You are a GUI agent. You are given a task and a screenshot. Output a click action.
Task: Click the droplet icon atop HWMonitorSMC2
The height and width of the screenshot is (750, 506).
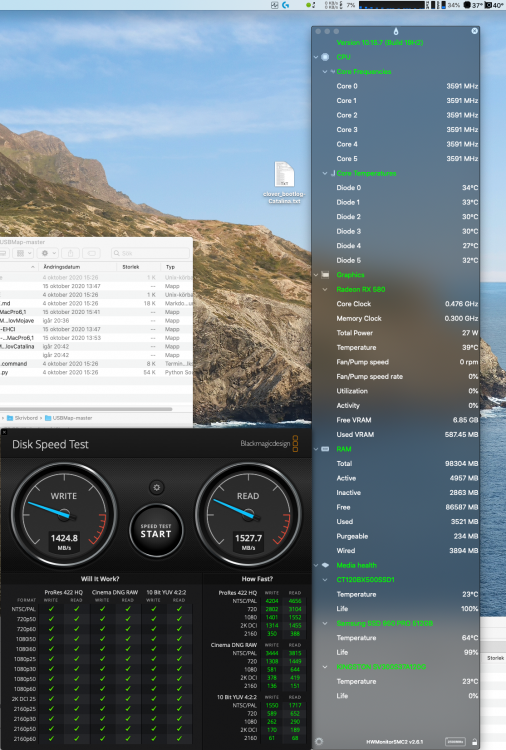396,32
